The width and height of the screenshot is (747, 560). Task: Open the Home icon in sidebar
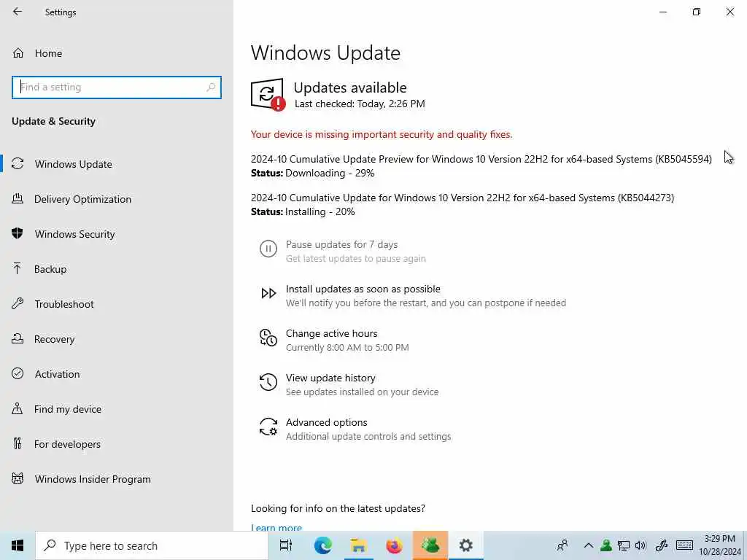[18, 52]
